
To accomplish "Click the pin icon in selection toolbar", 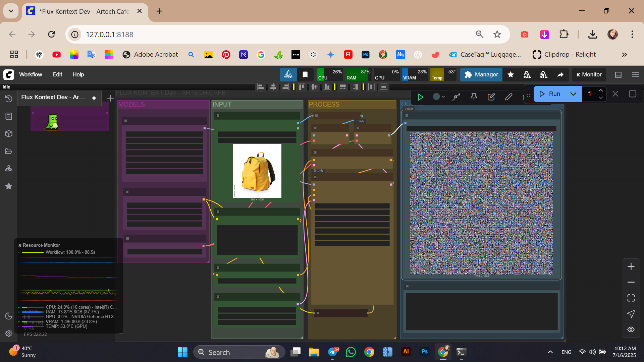I will [474, 97].
